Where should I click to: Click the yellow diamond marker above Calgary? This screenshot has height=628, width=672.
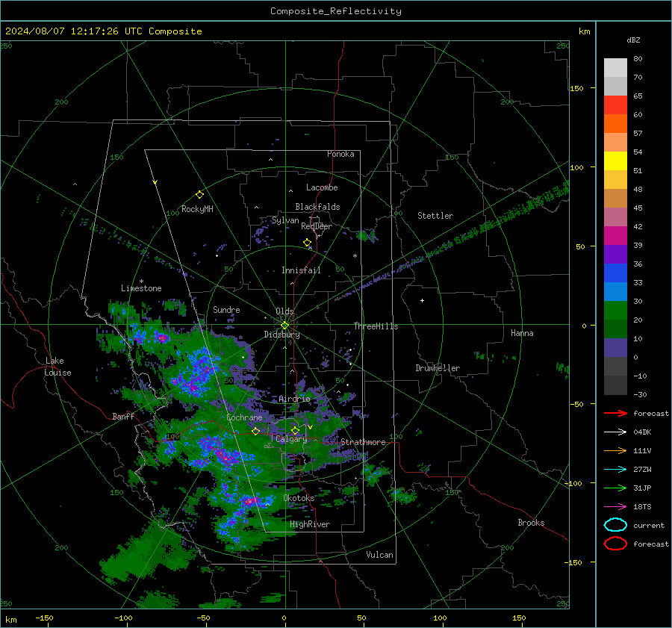click(x=295, y=430)
